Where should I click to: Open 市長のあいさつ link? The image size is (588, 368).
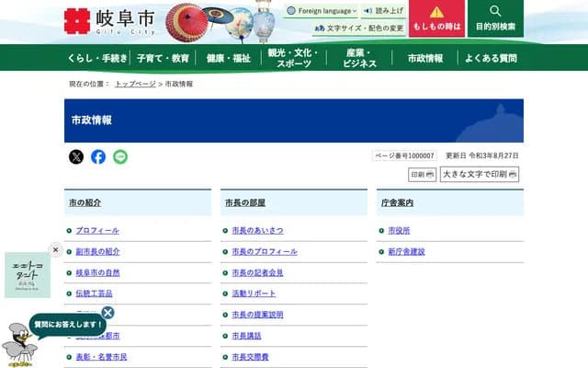(x=257, y=231)
